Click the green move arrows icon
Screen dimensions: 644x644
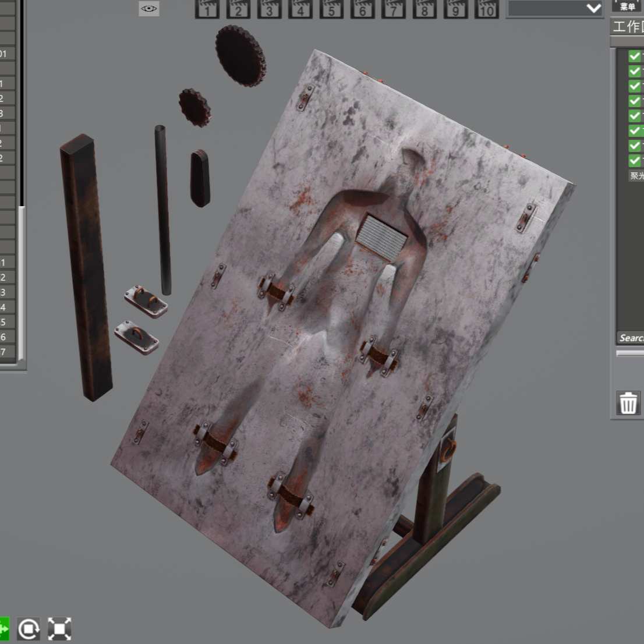[4, 629]
